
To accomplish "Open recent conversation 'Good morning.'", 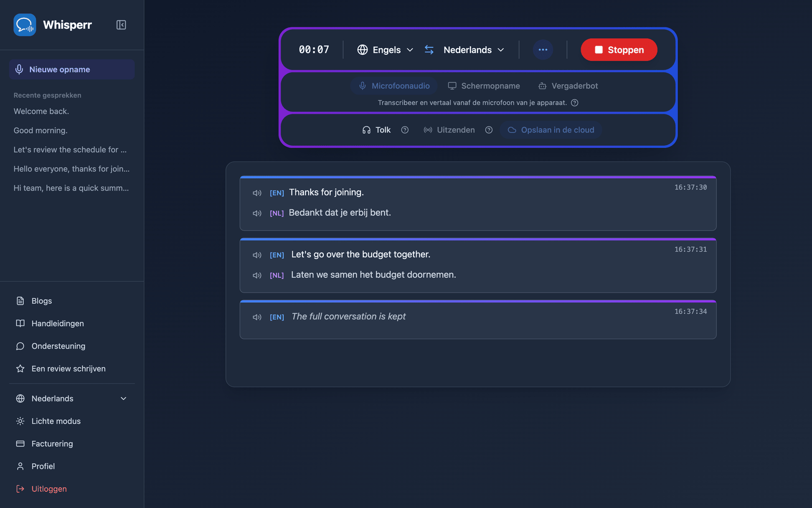I will [41, 131].
